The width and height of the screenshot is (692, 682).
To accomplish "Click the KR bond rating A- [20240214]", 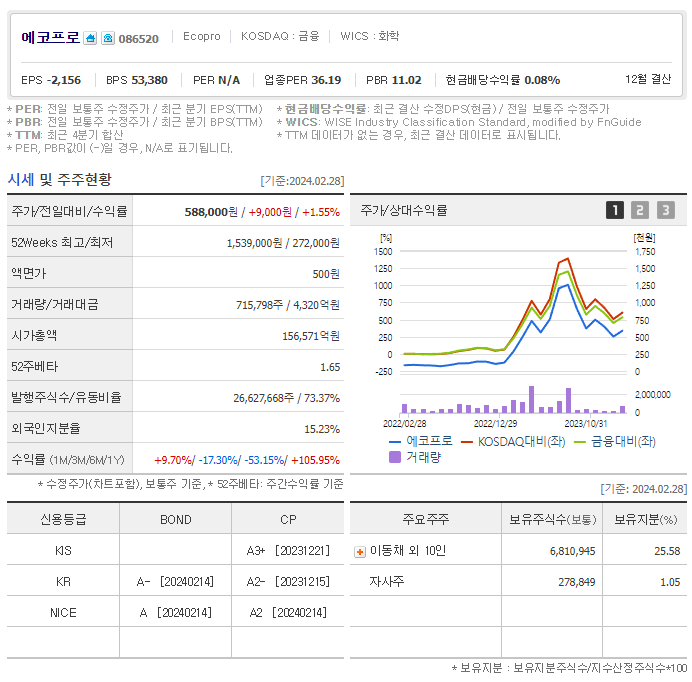I will pyautogui.click(x=175, y=582).
